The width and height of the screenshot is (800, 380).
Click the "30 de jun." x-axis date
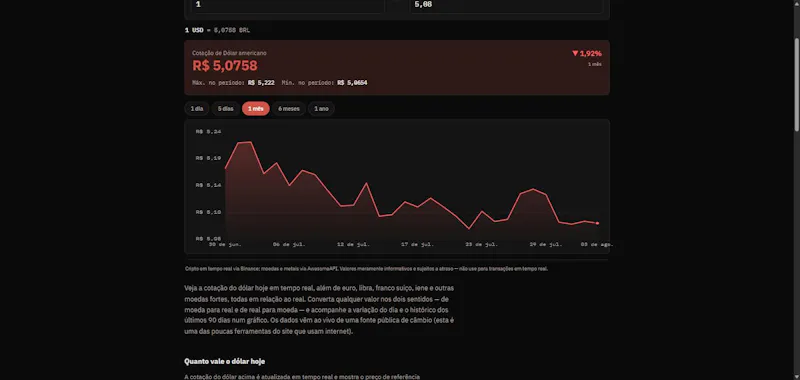(225, 245)
